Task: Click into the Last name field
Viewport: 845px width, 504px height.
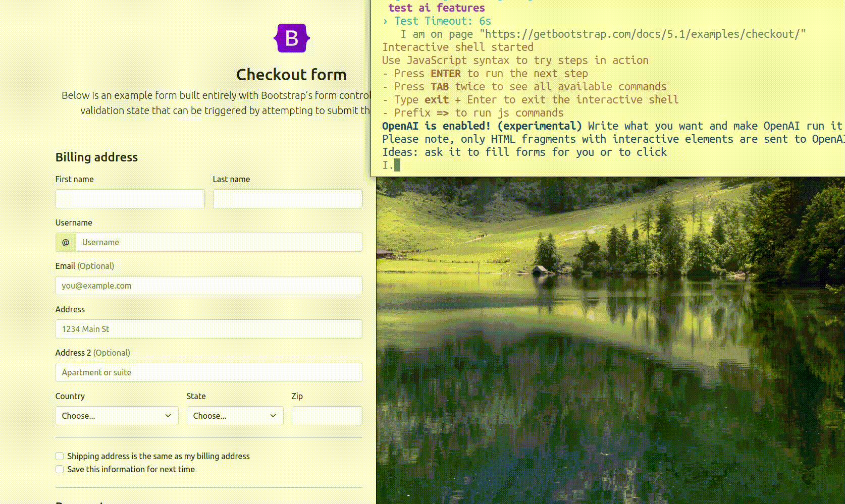Action: 287,199
